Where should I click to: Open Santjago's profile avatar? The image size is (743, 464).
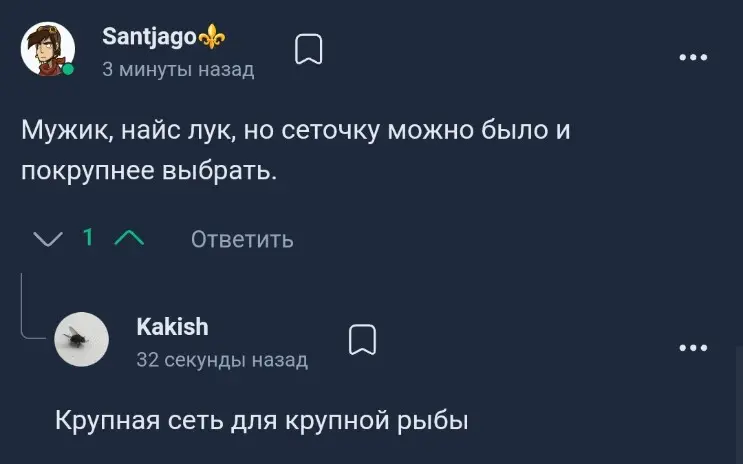(x=48, y=49)
